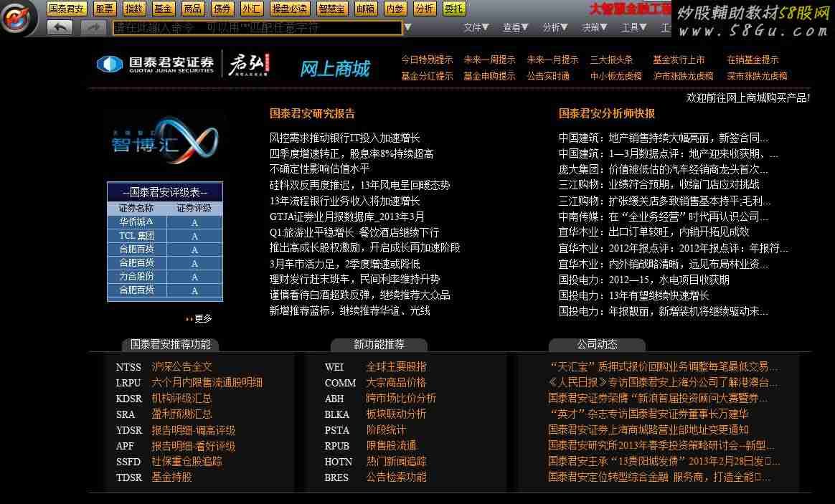835x504 pixels.
Task: Open 沪市涨跌龙虎榜 link
Action: point(683,76)
